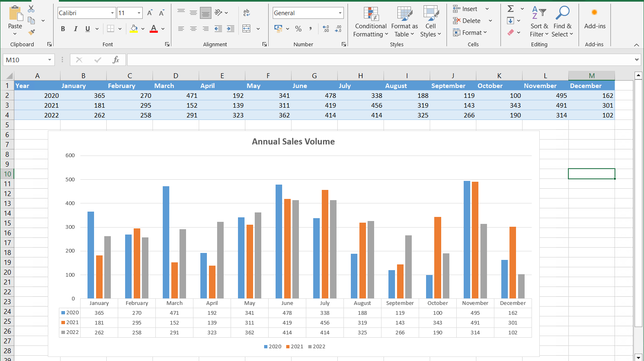Screen dimensions: 644x361
Task: Open the font name Calibri dropdown
Action: pos(112,13)
